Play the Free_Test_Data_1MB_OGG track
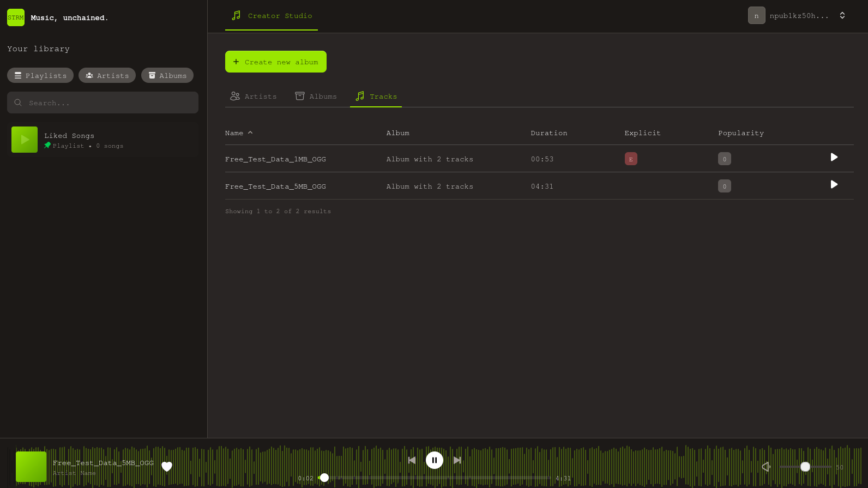This screenshot has width=868, height=488. click(834, 158)
